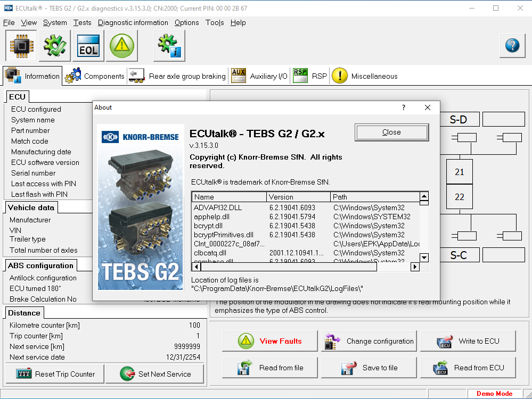Close the About dialog with Close button
The image size is (532, 399).
pos(391,132)
